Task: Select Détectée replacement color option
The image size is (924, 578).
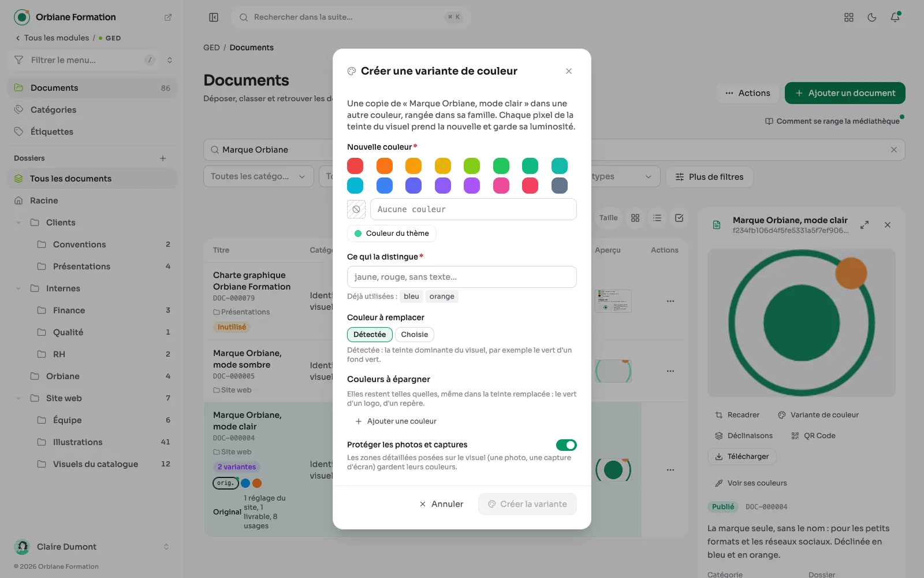Action: point(370,335)
